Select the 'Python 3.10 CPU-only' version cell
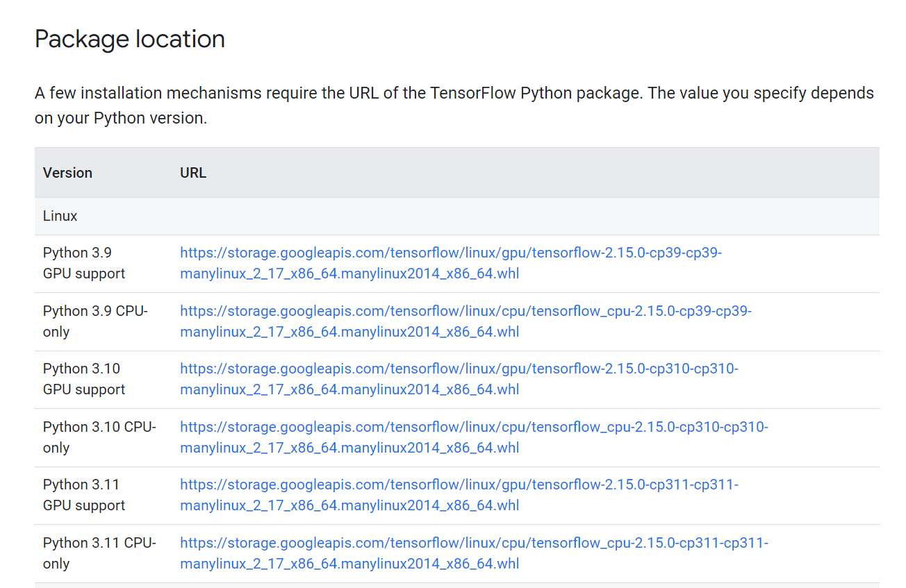The width and height of the screenshot is (906, 588). [x=99, y=437]
